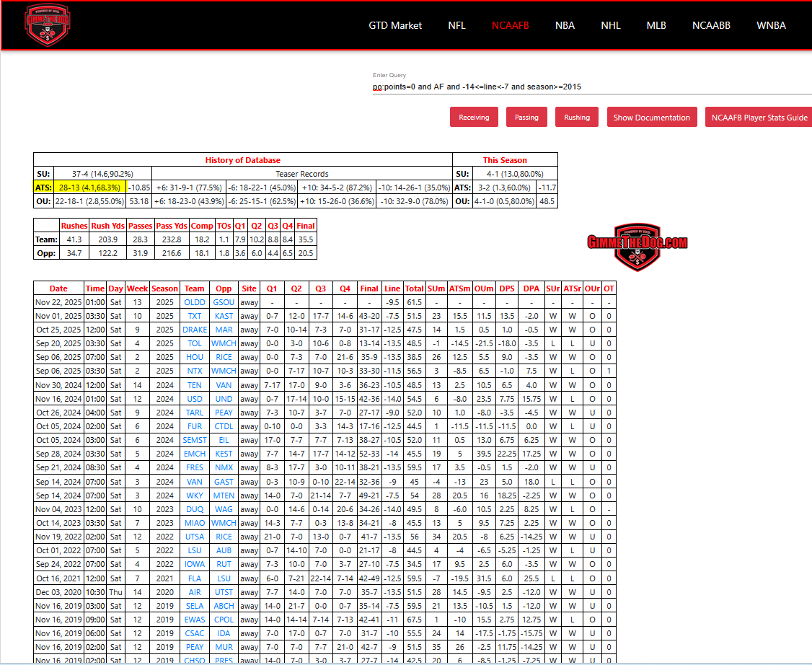Open the MLB section
This screenshot has width=812, height=665.
[656, 25]
